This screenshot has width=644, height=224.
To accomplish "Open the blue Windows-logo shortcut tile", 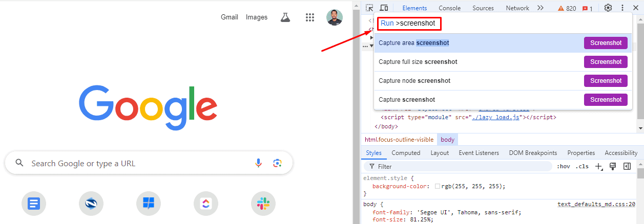I will point(149,204).
